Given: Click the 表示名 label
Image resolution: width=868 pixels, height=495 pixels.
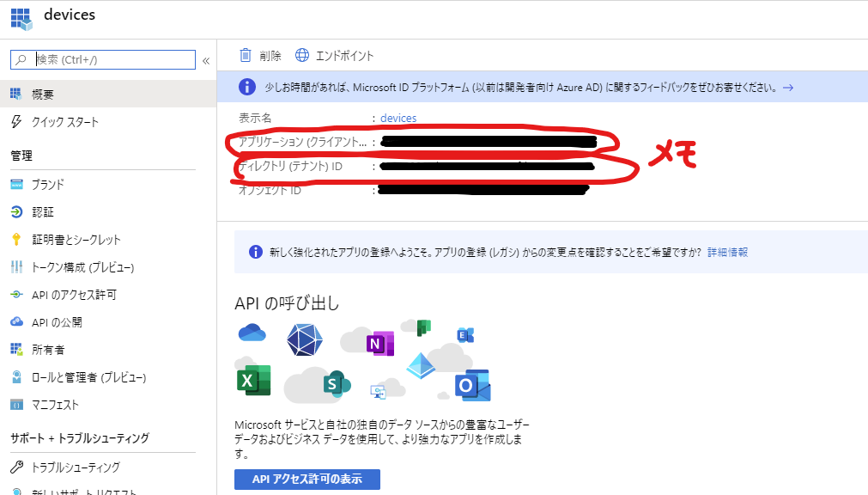Looking at the screenshot, I should tap(255, 118).
